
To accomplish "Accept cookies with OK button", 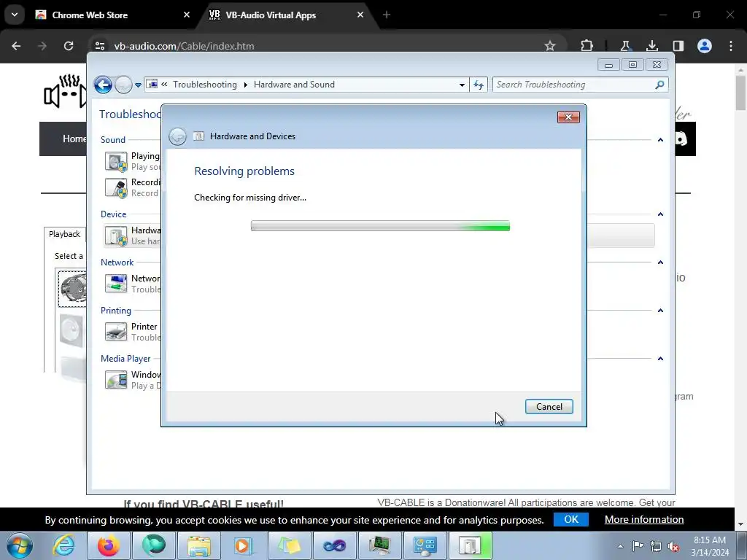I will click(570, 519).
